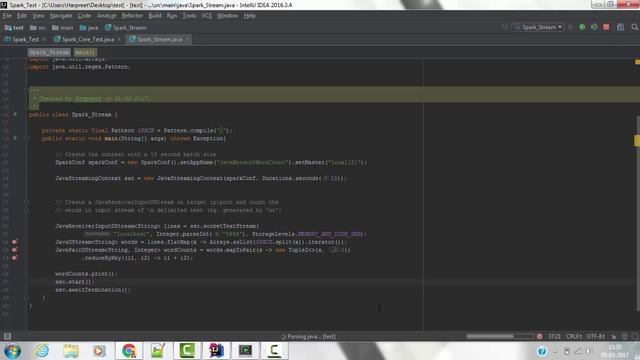This screenshot has height=360, width=640.
Task: Click the editor vertical scrollbar
Action: (x=638, y=212)
